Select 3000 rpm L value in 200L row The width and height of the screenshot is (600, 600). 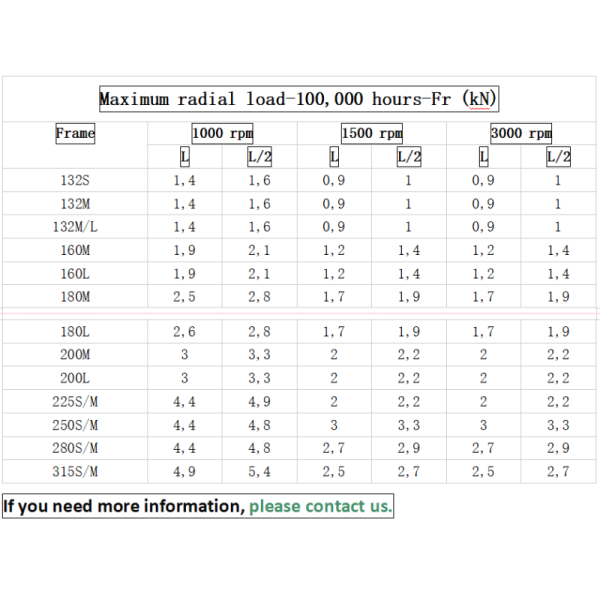coord(483,378)
